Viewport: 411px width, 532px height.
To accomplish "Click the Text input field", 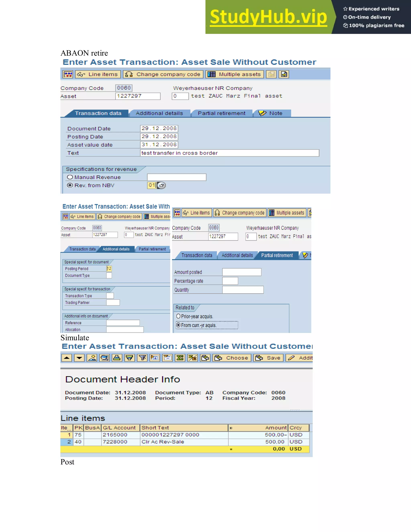I will click(x=230, y=153).
